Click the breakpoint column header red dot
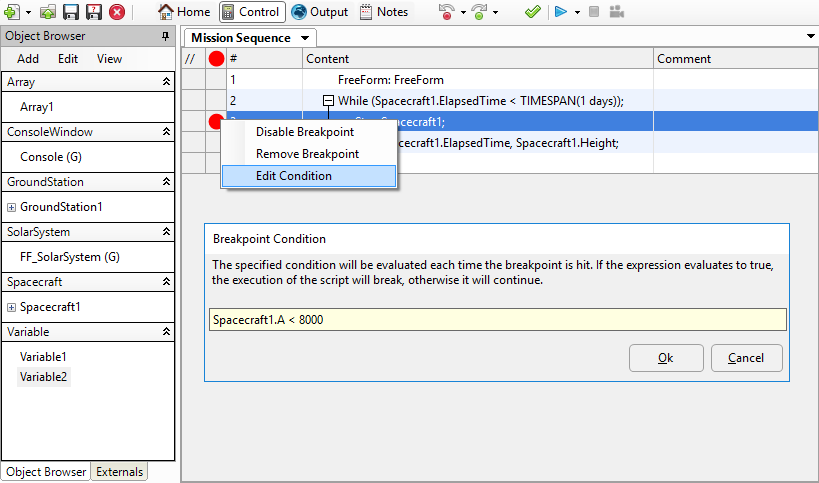The image size is (819, 483). [216, 58]
